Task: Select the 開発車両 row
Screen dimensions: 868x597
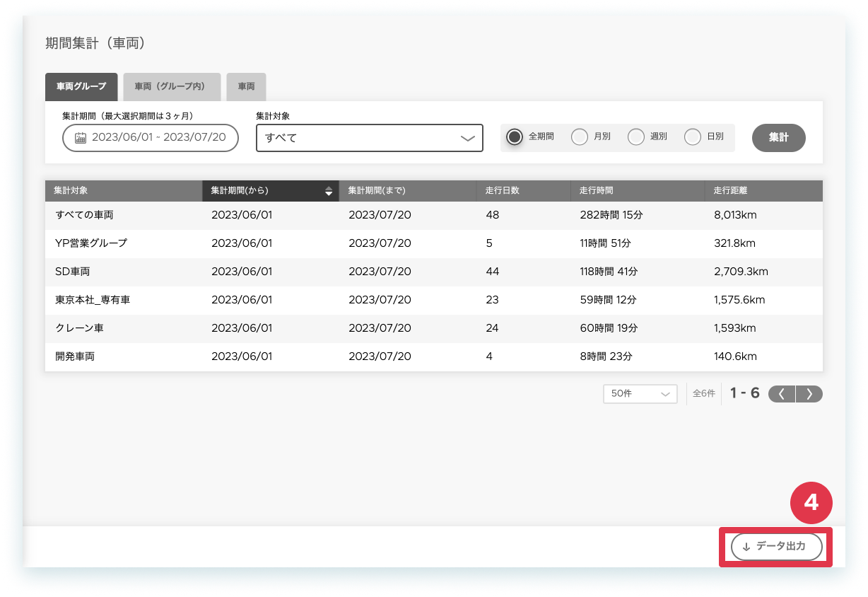Action: 434,357
